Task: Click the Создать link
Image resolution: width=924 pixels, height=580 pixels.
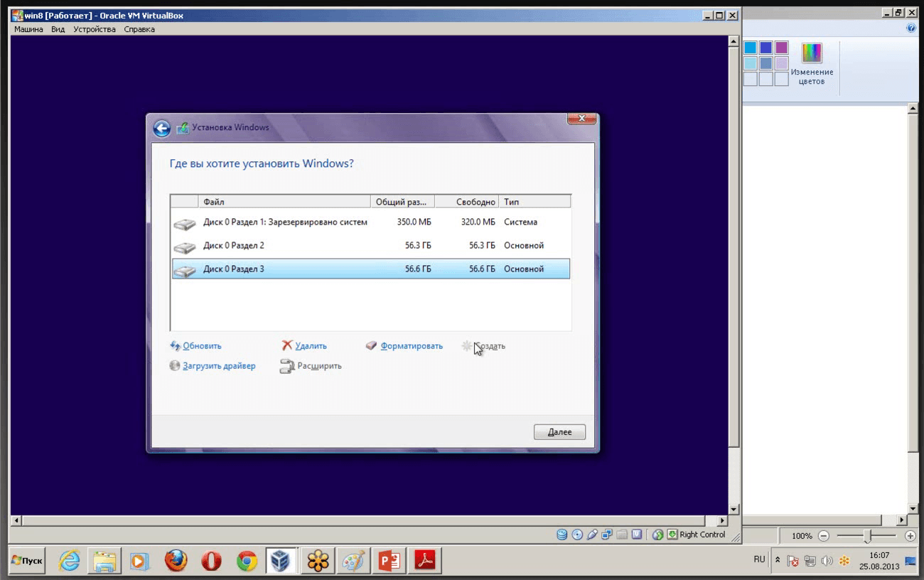Action: pyautogui.click(x=489, y=346)
